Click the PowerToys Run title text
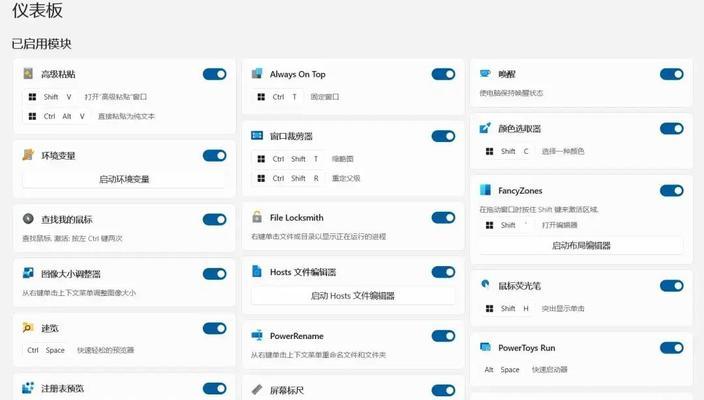The height and width of the screenshot is (400, 704). click(x=527, y=348)
